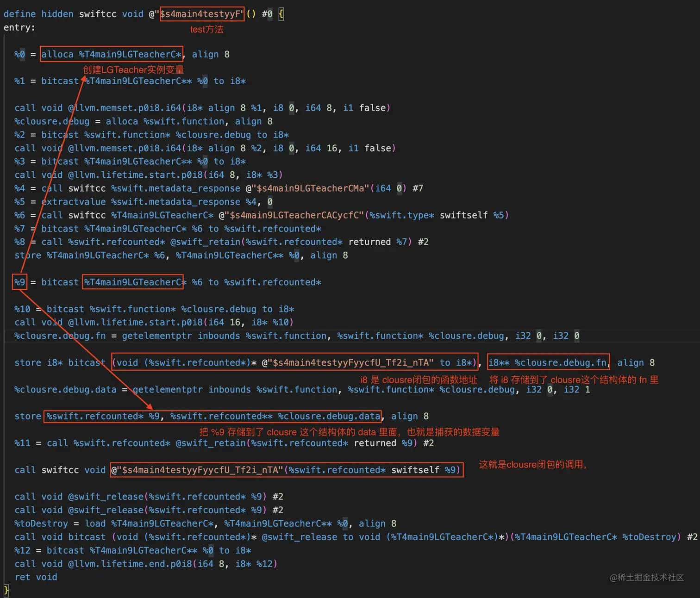Select the boxed "%swift.refcounted* %9" store expression

[x=213, y=416]
